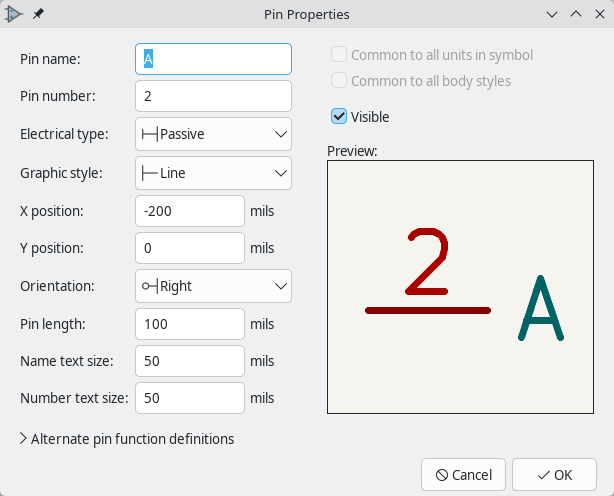
Task: Click the maximize chevron in title bar
Action: (576, 15)
